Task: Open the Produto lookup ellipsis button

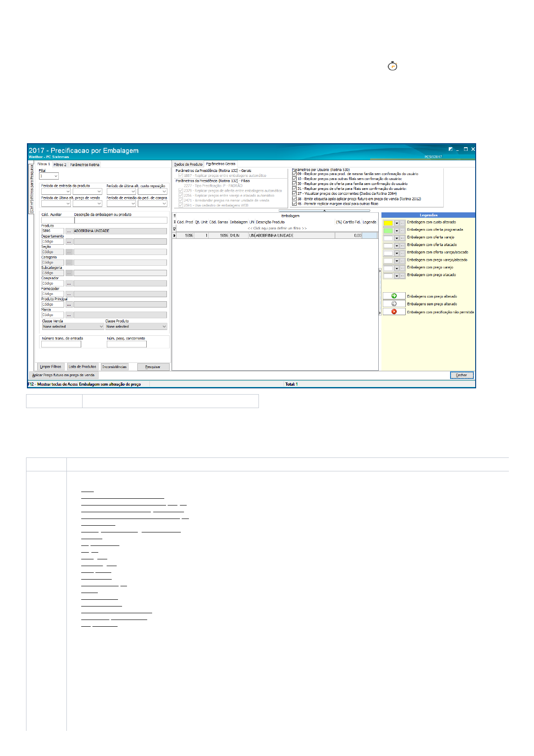Action: (69, 231)
